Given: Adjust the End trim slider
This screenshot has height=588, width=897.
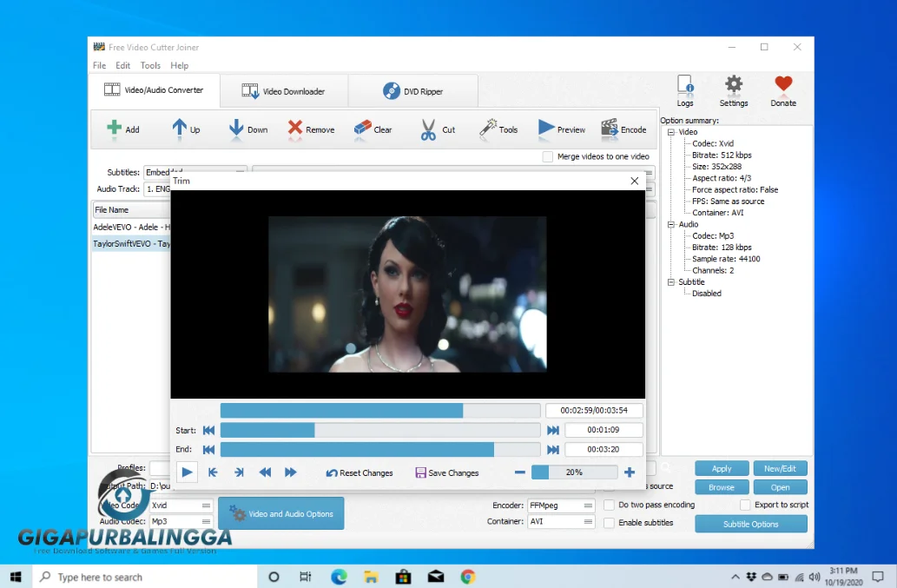Looking at the screenshot, I should coord(380,450).
